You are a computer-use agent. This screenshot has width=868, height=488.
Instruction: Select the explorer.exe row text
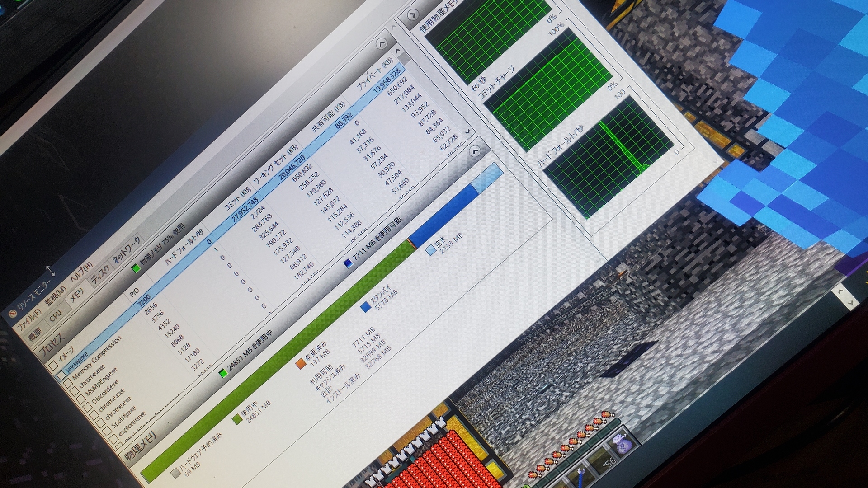132,423
